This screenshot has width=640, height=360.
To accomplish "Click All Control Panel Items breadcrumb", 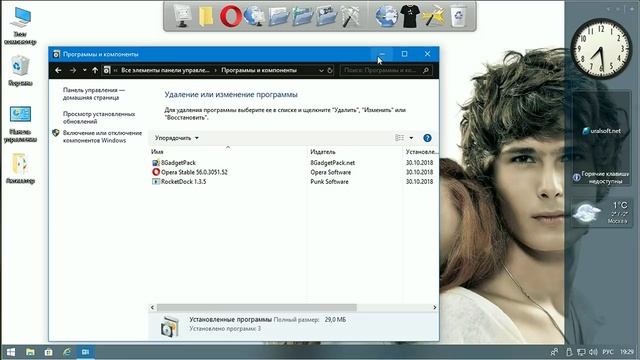I will click(x=165, y=70).
